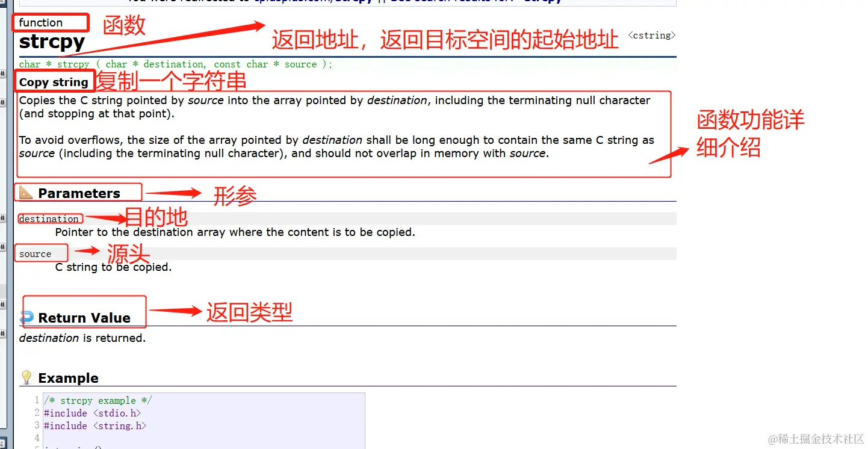Click the '#include <stdio.h>' code line
Screen dimensions: 868x449
click(x=93, y=413)
